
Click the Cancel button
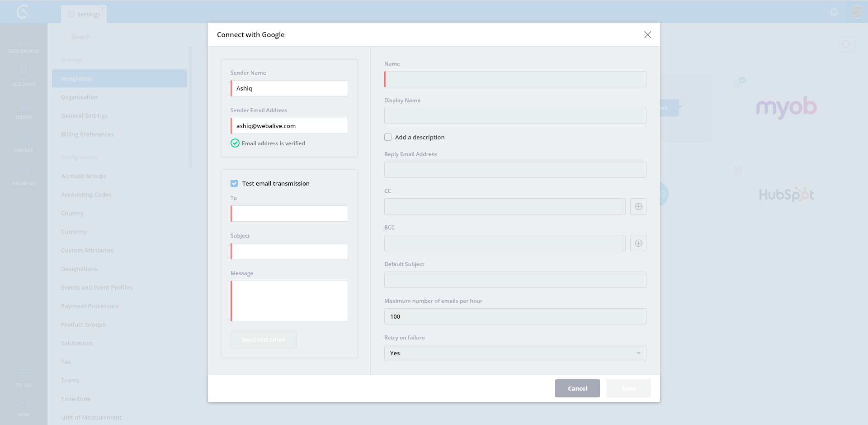click(577, 388)
